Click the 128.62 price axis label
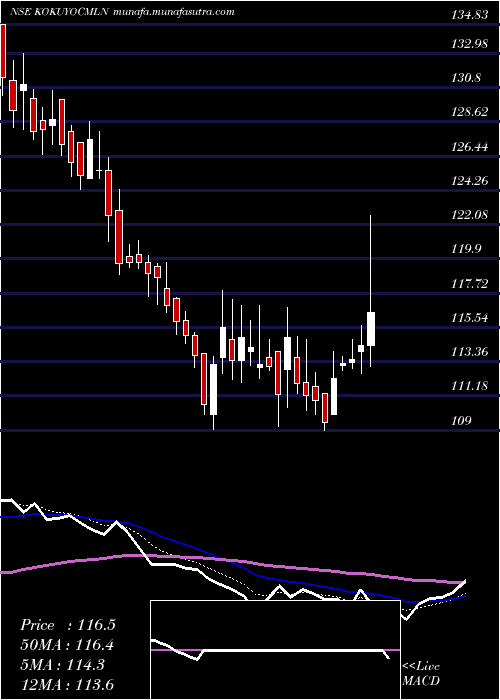 [x=469, y=112]
